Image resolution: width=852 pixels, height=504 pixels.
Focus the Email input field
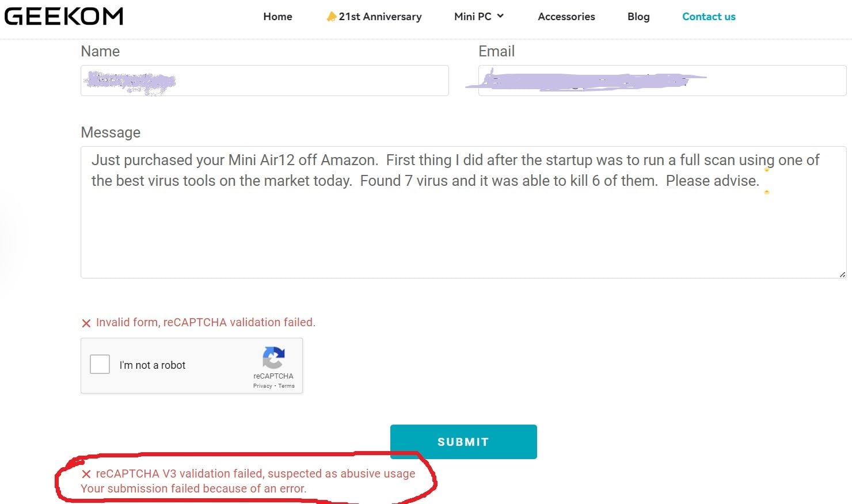coord(662,81)
